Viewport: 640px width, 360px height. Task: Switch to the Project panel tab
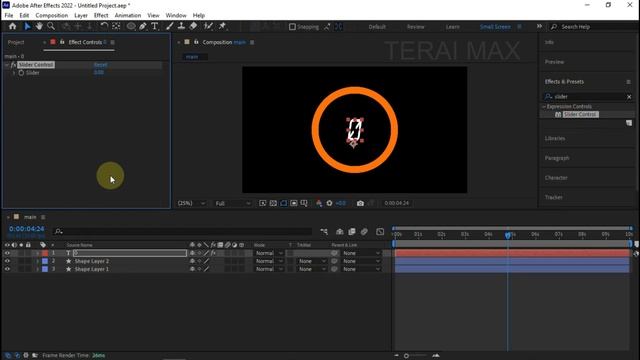(16, 42)
